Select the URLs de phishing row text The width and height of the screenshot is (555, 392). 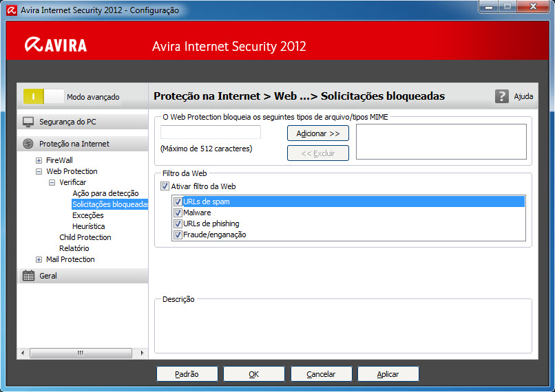211,224
